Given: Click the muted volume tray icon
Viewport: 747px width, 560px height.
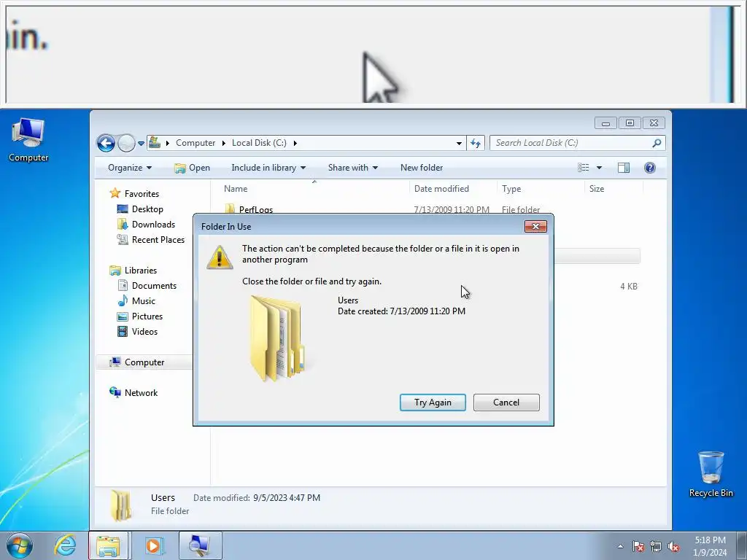Looking at the screenshot, I should (673, 546).
